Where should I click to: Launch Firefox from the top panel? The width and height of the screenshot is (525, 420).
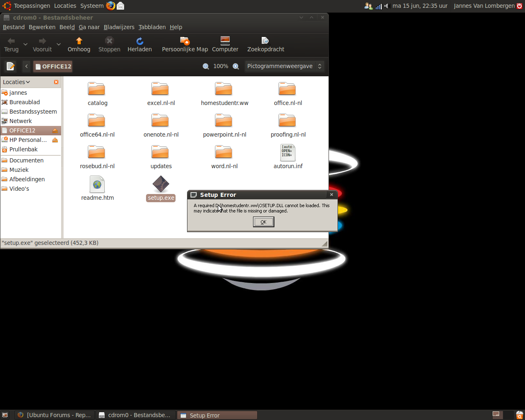[x=111, y=6]
